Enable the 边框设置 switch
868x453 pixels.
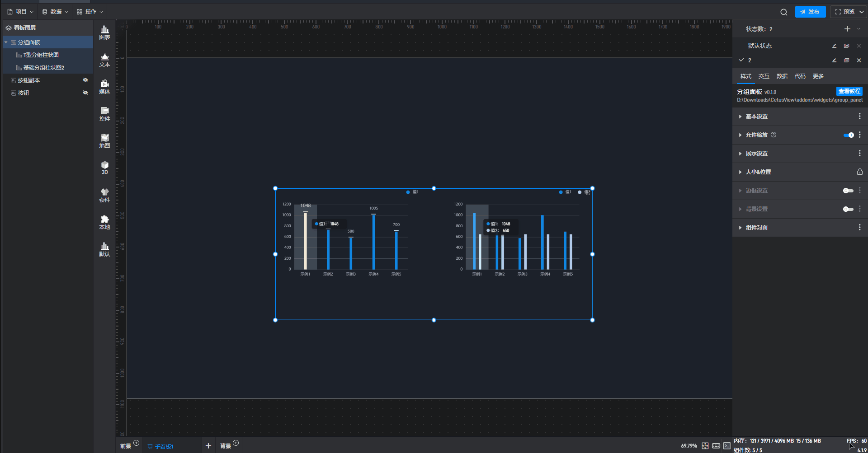click(848, 191)
